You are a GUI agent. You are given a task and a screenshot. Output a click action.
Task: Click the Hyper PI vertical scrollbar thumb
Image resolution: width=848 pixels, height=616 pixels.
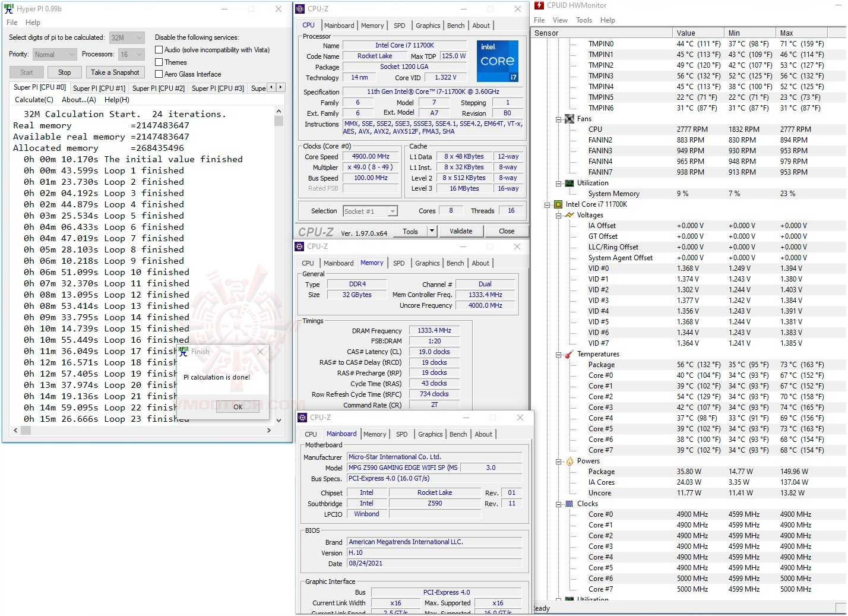(279, 121)
